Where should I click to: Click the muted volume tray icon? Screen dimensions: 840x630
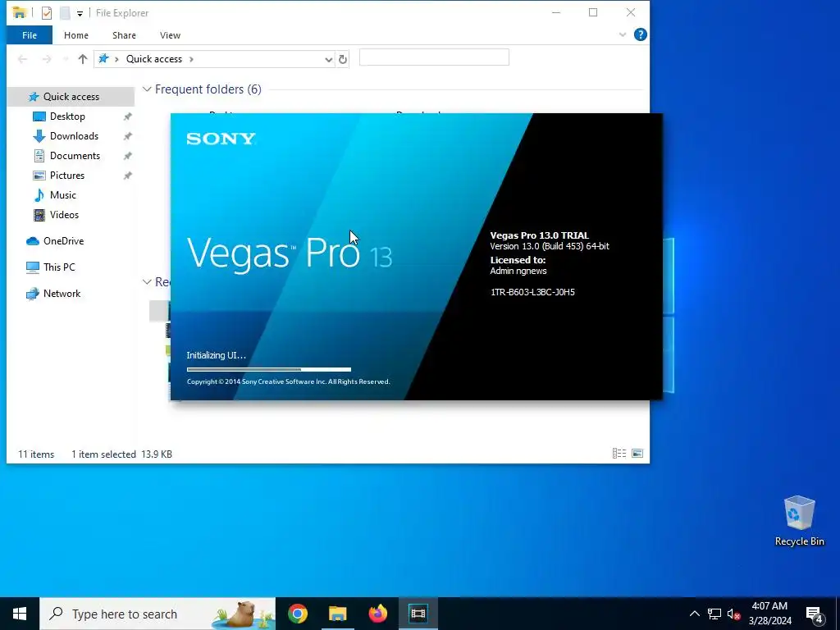tap(733, 614)
